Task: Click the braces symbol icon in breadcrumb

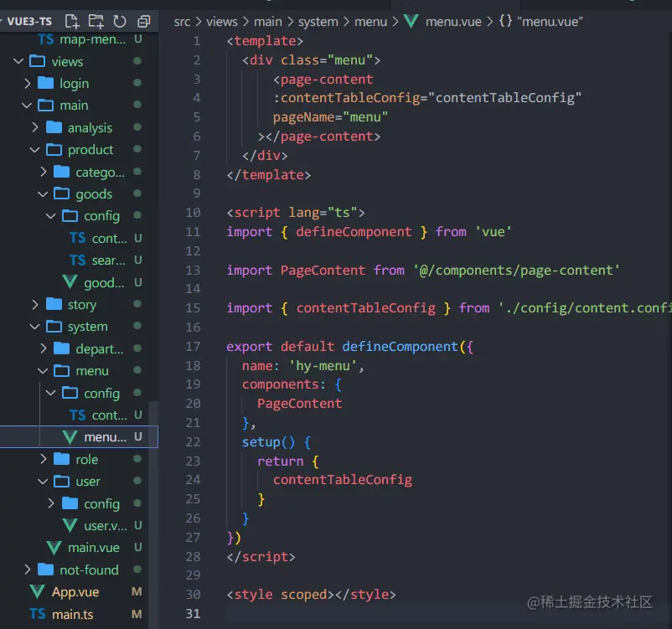Action: [x=505, y=21]
